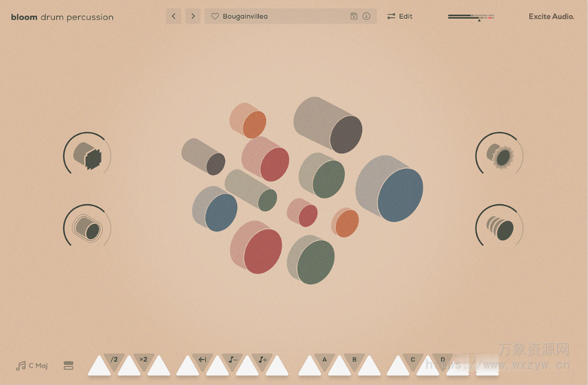
Task: Click the info icon next to save
Action: (366, 16)
